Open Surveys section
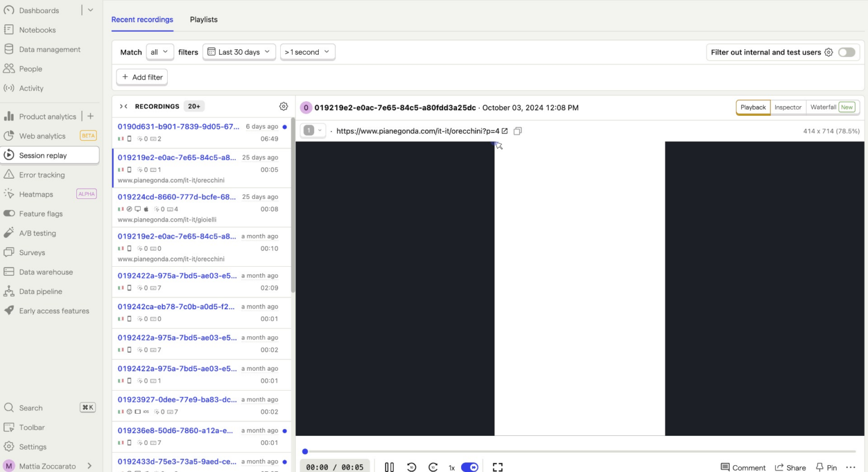868x472 pixels. coord(32,253)
